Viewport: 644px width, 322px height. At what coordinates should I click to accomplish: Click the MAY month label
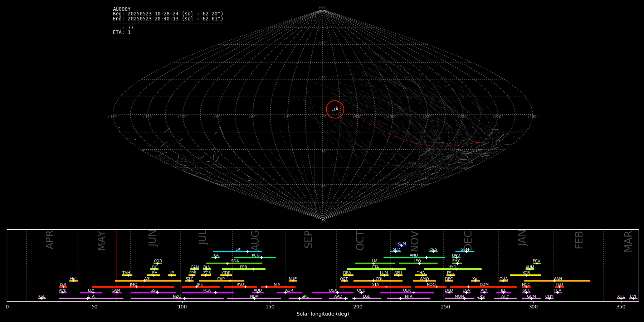coord(102,241)
